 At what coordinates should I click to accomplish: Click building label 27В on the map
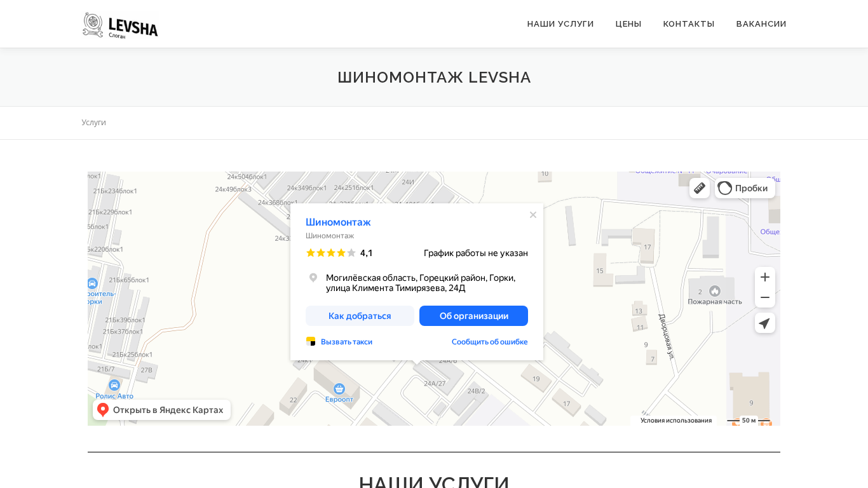(146, 370)
